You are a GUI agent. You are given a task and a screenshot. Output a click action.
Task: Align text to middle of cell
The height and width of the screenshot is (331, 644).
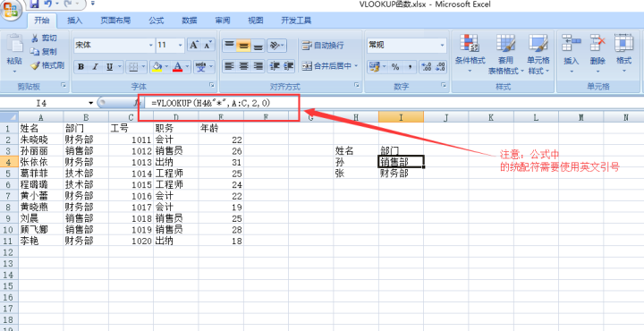coord(243,45)
